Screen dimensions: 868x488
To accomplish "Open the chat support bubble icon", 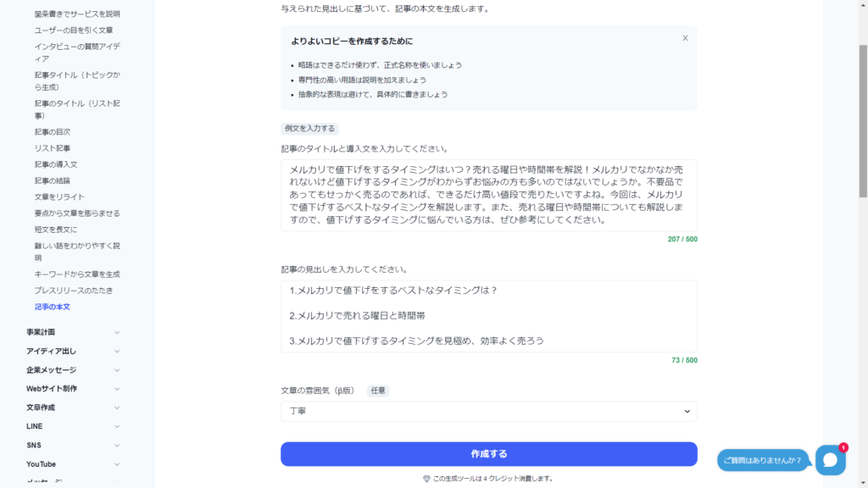I will click(x=831, y=460).
